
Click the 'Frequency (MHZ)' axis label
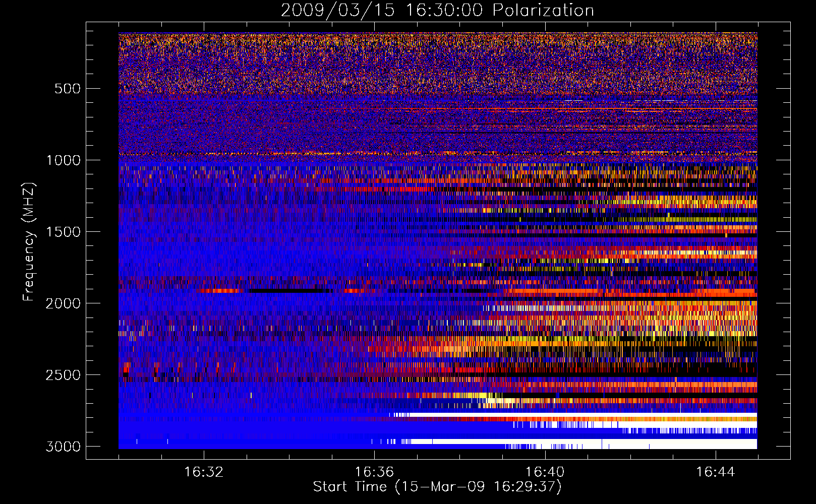[x=29, y=242]
